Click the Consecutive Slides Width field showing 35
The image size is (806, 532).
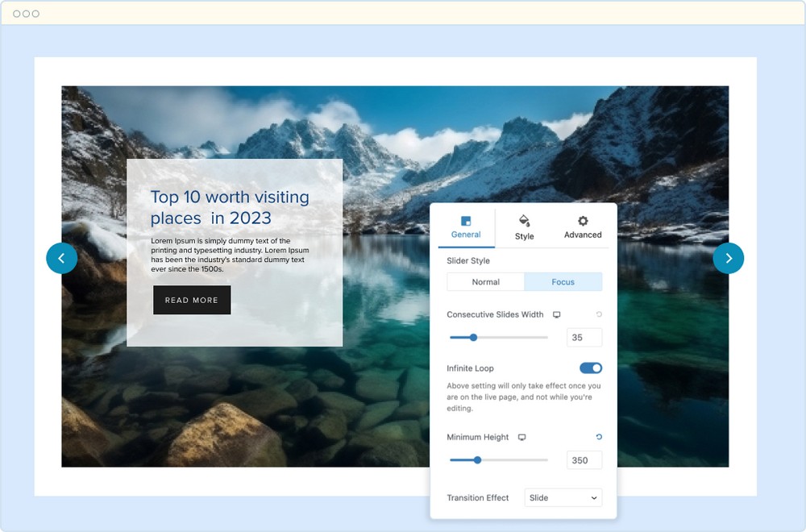click(x=584, y=338)
